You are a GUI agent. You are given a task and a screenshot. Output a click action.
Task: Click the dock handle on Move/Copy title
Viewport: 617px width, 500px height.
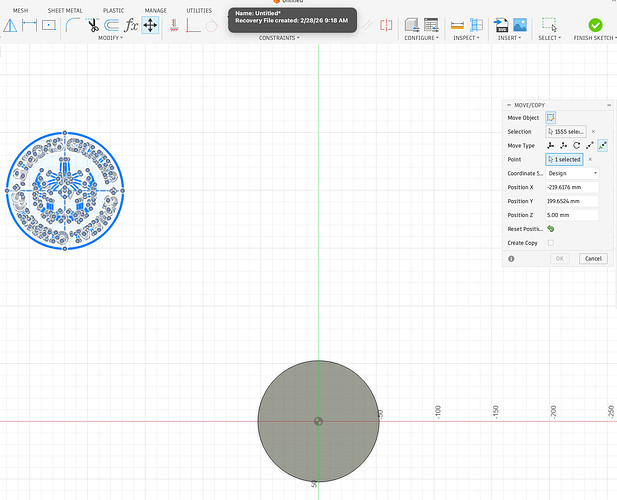click(609, 105)
